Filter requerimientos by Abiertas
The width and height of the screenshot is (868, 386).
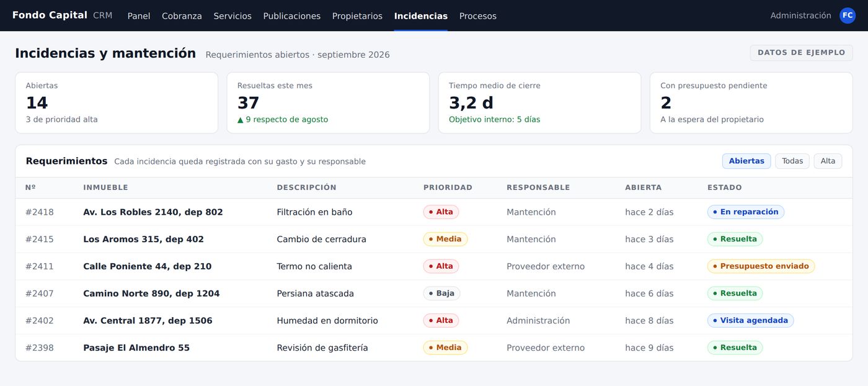click(x=746, y=161)
